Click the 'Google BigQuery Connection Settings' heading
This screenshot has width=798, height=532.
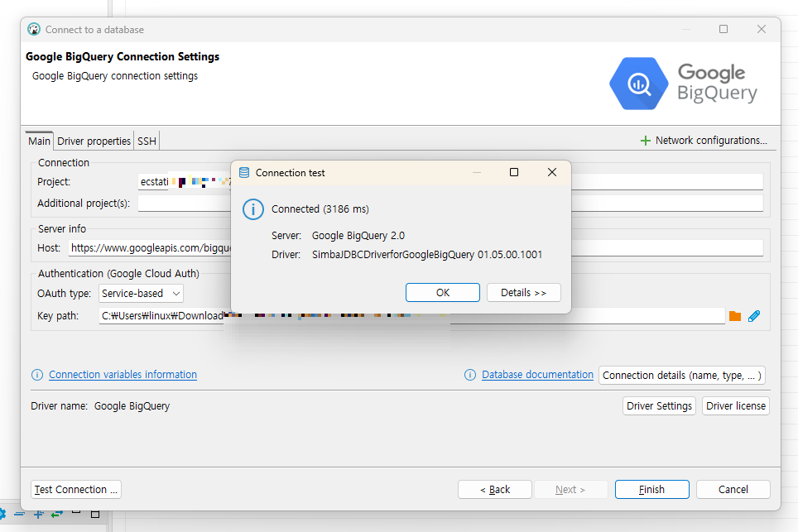click(123, 56)
